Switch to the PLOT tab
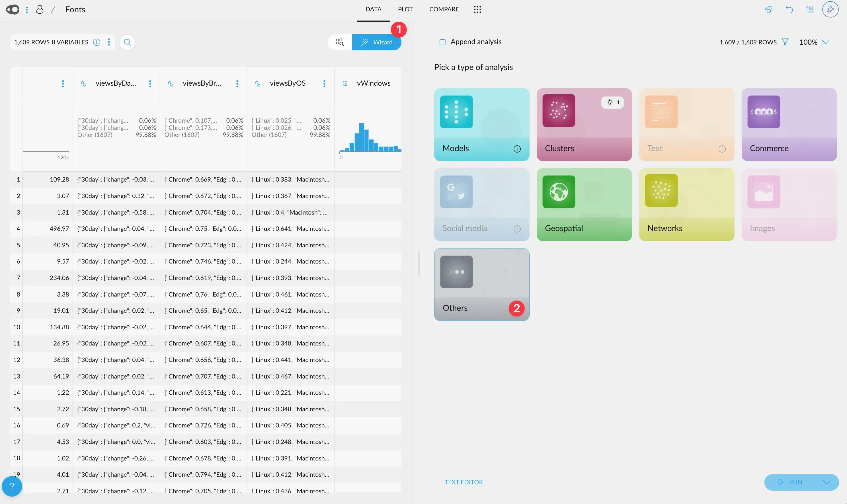The image size is (847, 504). 405,9
